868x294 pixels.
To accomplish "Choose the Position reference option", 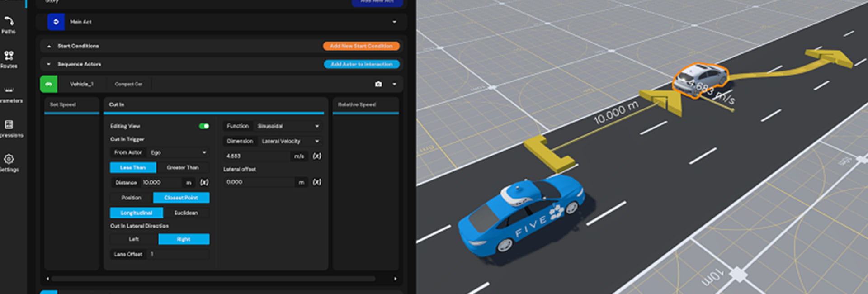I will pos(131,198).
